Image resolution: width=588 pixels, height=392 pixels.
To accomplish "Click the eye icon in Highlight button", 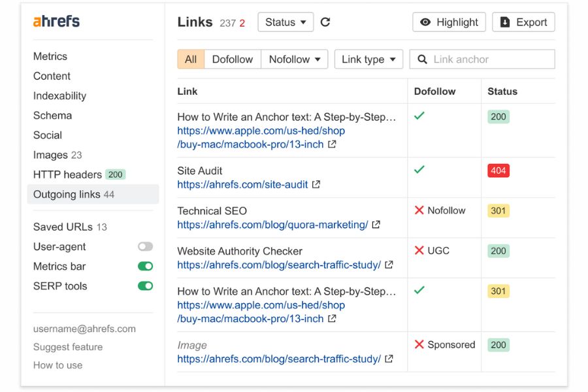I will pyautogui.click(x=425, y=22).
